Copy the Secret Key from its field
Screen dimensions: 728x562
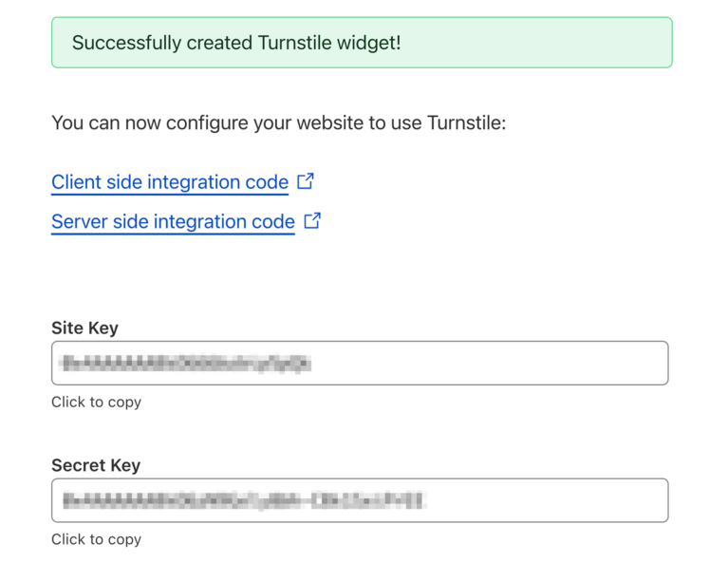360,500
